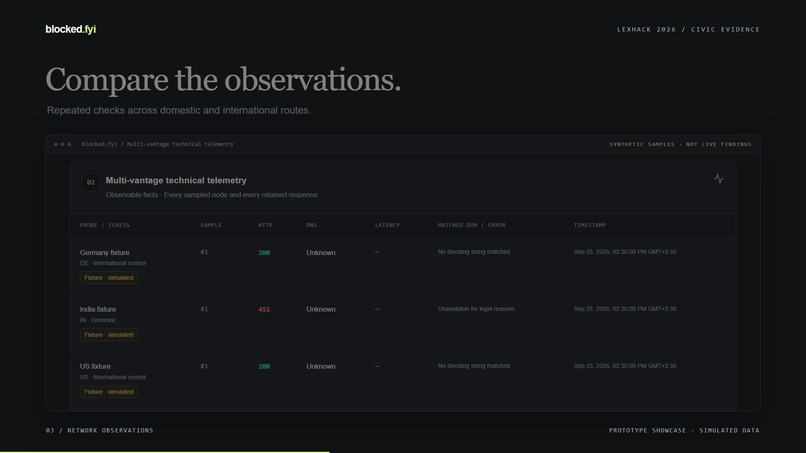The height and width of the screenshot is (453, 806).
Task: Click US Fixture · simulated badge
Action: 108,392
